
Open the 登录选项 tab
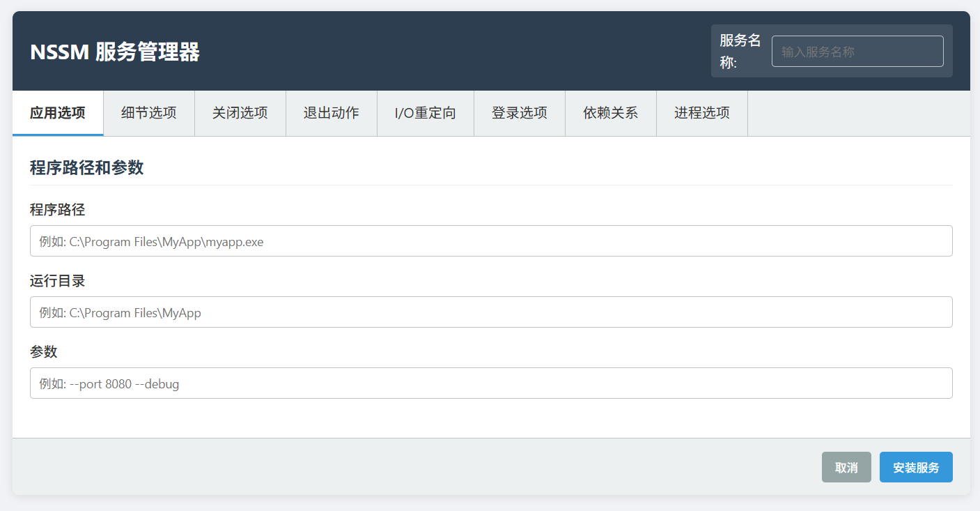coord(520,113)
